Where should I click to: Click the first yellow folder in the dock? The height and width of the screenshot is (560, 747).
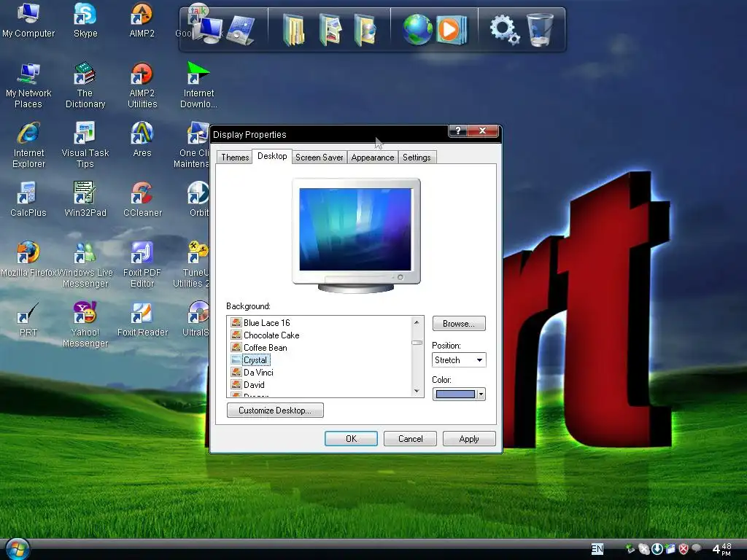[293, 30]
